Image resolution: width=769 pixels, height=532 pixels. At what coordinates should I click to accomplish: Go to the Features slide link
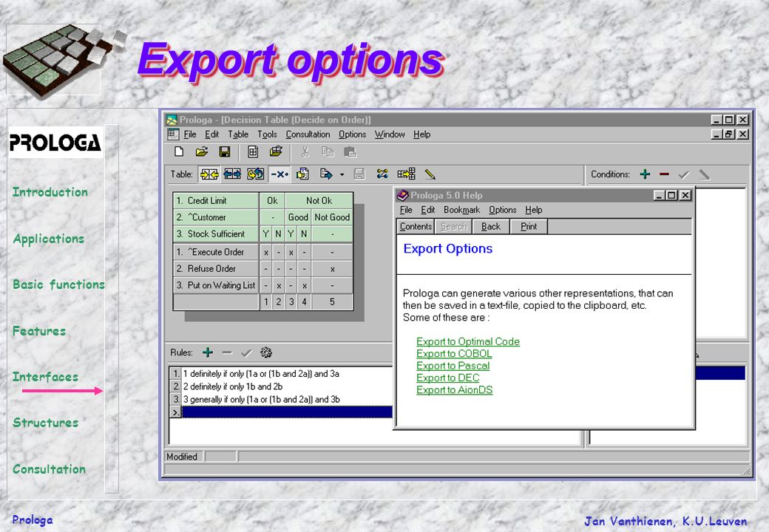pos(38,331)
